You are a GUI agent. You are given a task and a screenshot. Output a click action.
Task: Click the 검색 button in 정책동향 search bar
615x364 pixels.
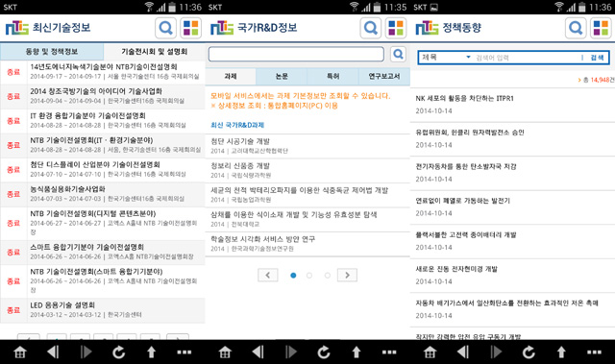(597, 58)
